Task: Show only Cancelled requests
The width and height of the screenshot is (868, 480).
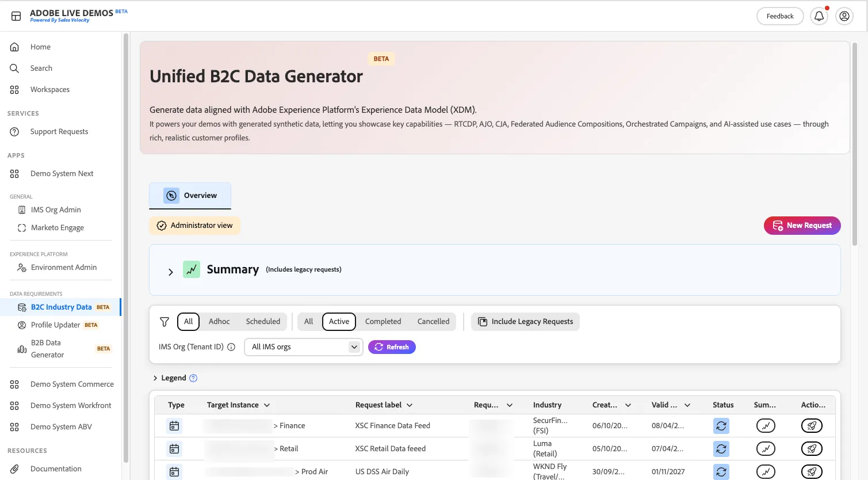Action: (434, 322)
